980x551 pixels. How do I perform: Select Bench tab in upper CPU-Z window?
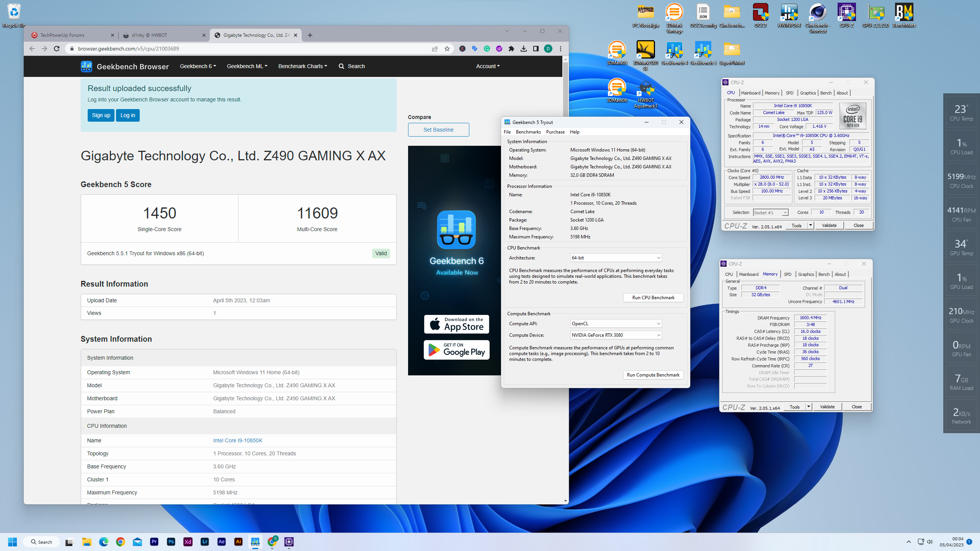(826, 93)
